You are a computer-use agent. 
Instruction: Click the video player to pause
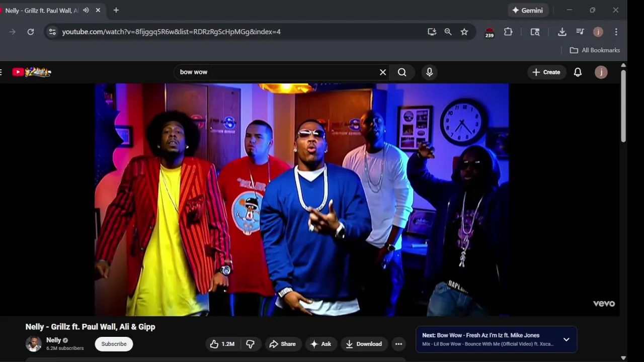(301, 200)
